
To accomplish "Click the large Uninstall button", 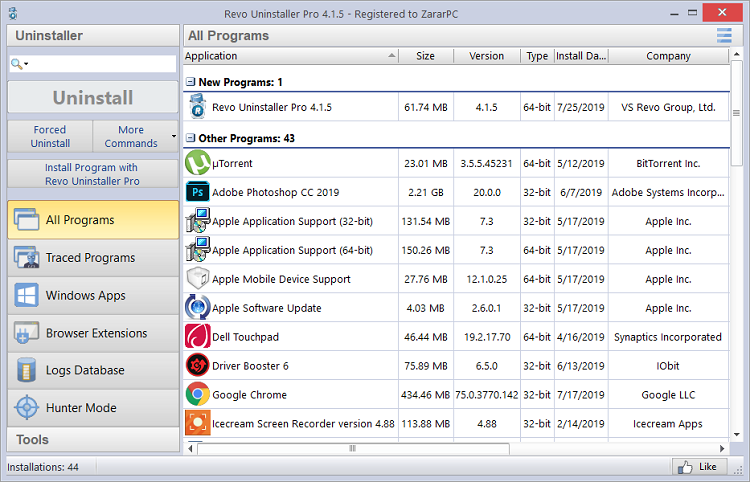I will 93,98.
